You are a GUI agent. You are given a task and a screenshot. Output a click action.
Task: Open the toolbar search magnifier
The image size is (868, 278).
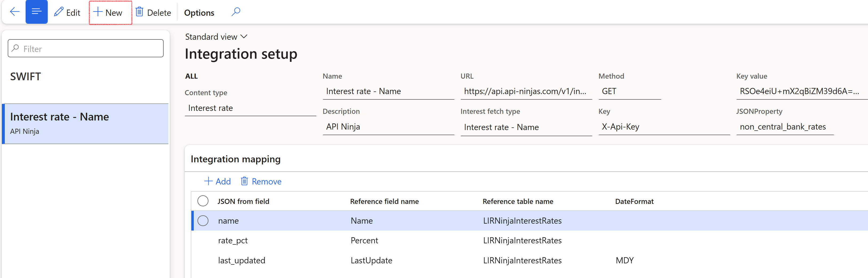(236, 12)
